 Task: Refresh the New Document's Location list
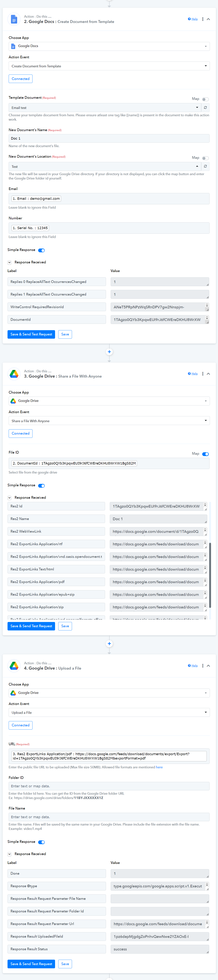[205, 166]
